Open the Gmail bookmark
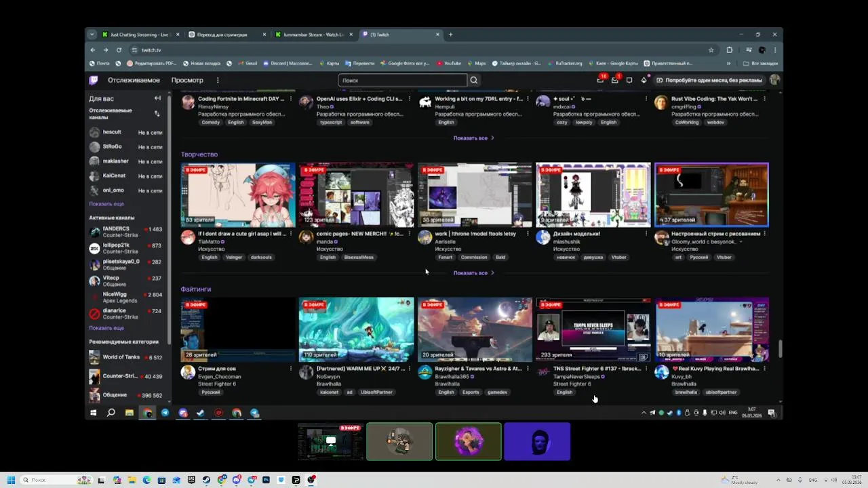Viewport: 868px width, 488px height. pos(247,64)
